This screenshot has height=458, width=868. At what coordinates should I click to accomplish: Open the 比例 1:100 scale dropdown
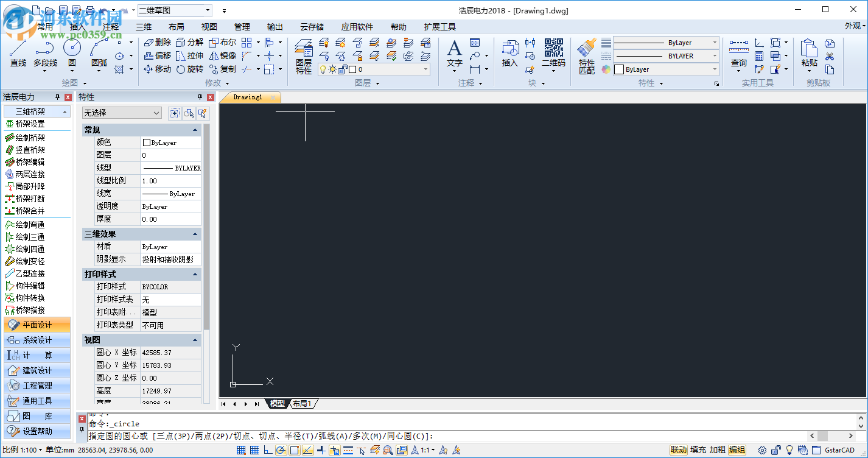[x=23, y=450]
